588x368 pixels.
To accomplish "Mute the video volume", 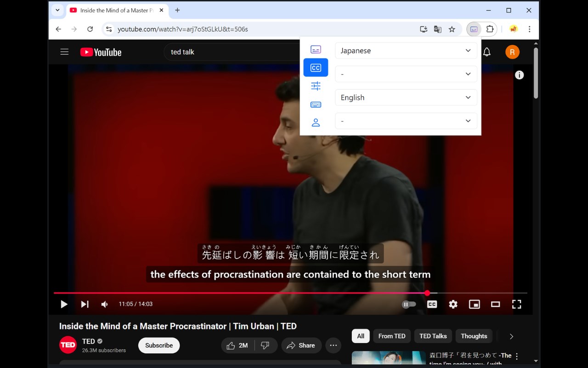I will tap(104, 304).
